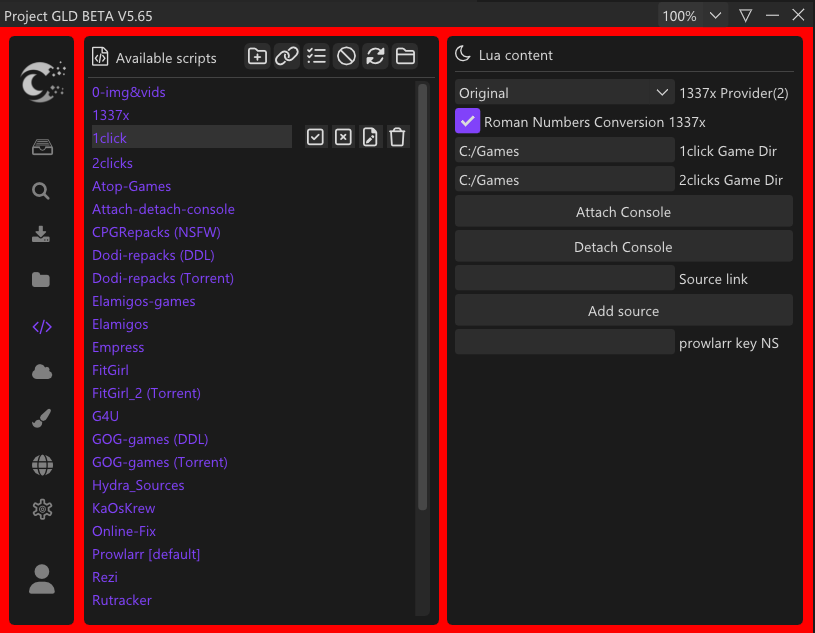
Task: Select the Rutracker script
Action: click(122, 600)
